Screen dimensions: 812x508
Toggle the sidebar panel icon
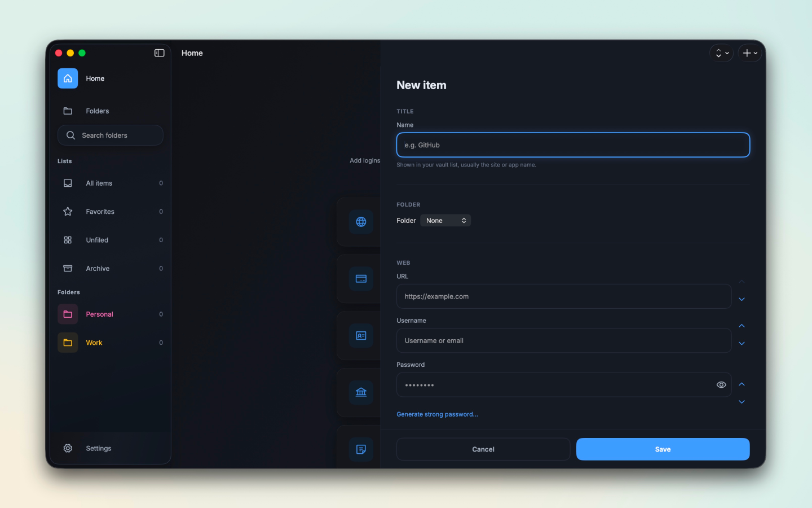point(160,53)
